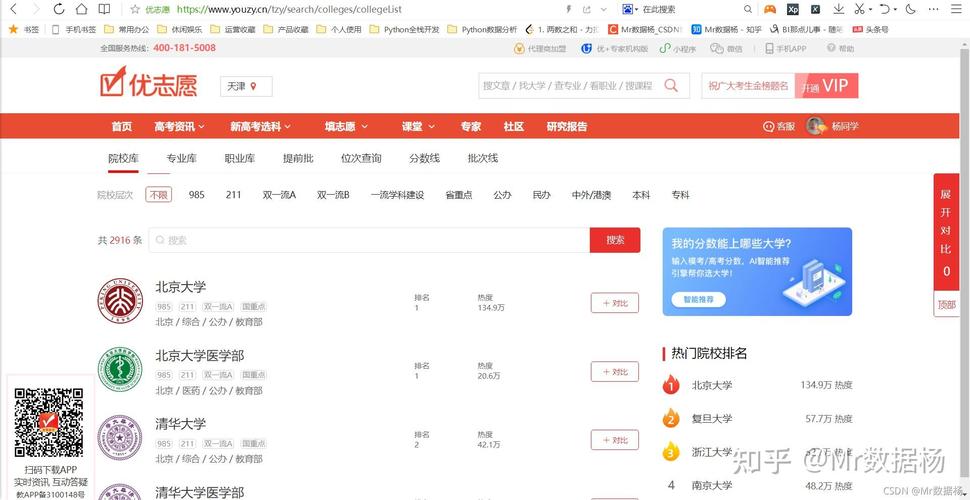Open the 微信 link in top bar
This screenshot has width=970, height=500.
coord(726,48)
